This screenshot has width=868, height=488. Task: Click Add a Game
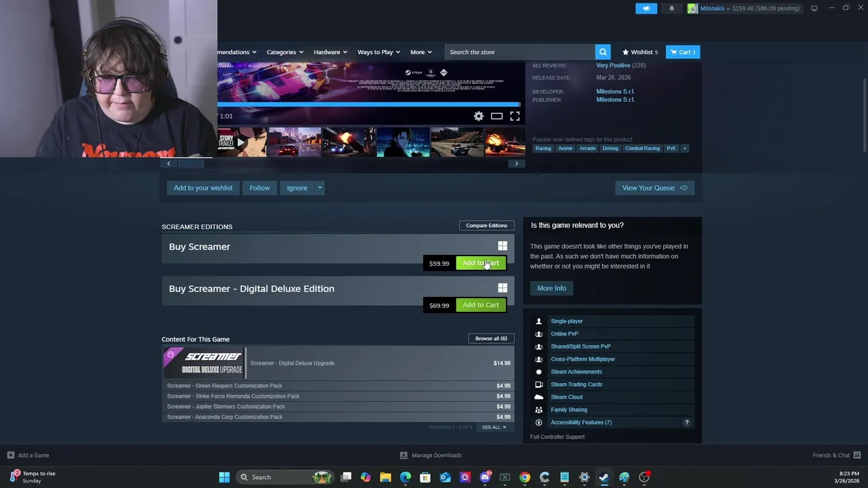(28, 455)
